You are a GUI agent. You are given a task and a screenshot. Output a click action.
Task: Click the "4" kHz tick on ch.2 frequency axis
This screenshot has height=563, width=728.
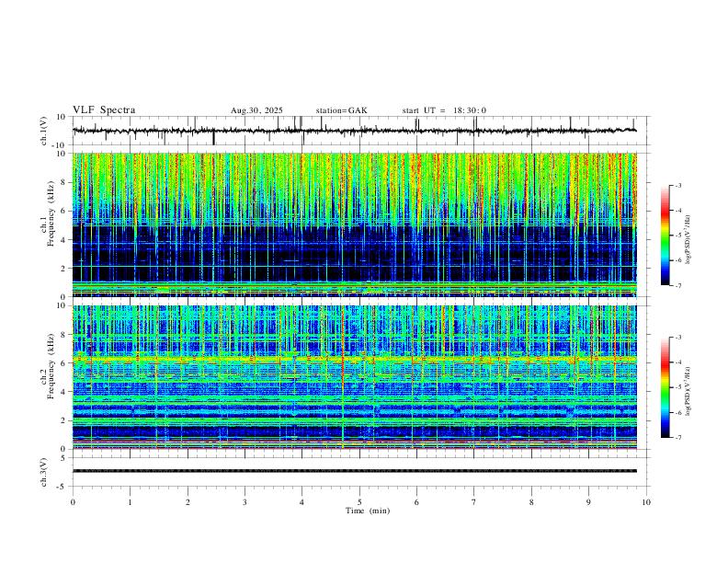tap(65, 392)
